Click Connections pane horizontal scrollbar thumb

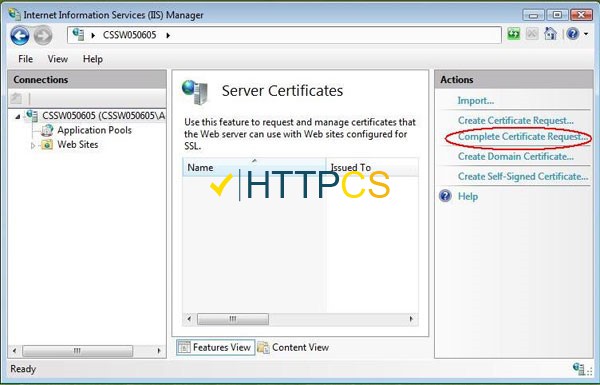(77, 351)
